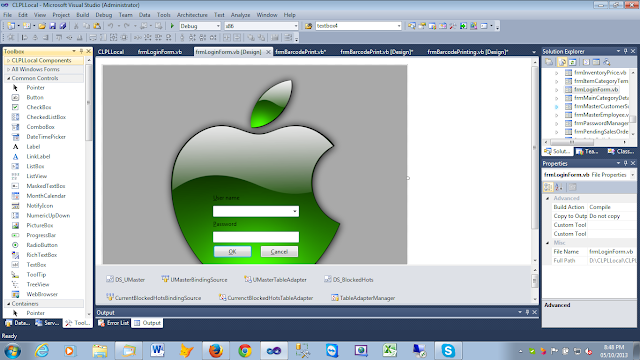
Task: Click Categorized view icon in Properties
Action: [x=548, y=187]
